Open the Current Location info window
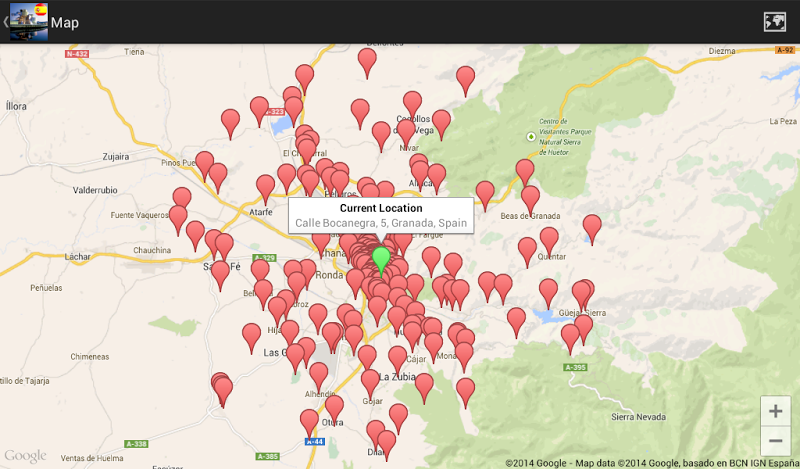 pyautogui.click(x=381, y=215)
